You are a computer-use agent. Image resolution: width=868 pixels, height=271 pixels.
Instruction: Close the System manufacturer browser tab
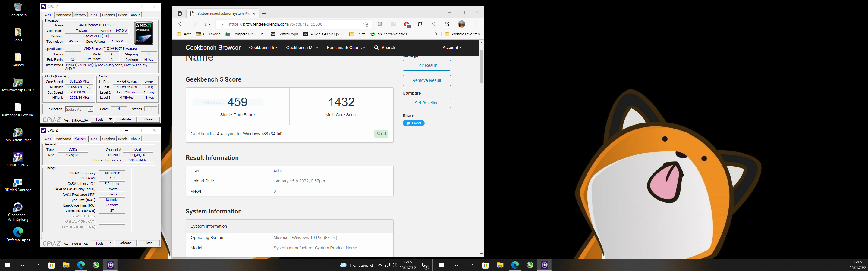tap(254, 14)
